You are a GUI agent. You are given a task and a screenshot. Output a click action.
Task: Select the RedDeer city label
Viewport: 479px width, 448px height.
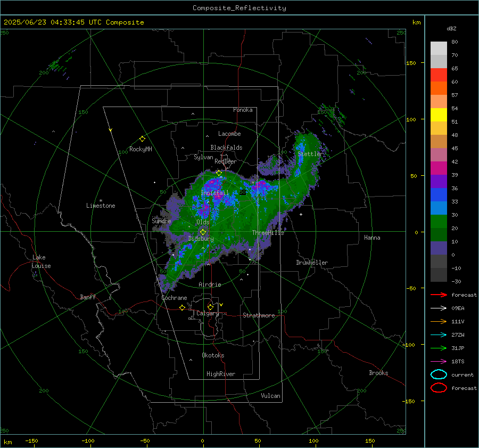226,161
